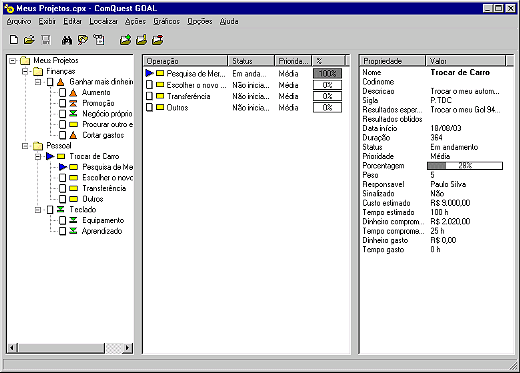Viewport: 520px width, 373px height.
Task: Click the grayed-out Save toolbar icon
Action: click(46, 40)
